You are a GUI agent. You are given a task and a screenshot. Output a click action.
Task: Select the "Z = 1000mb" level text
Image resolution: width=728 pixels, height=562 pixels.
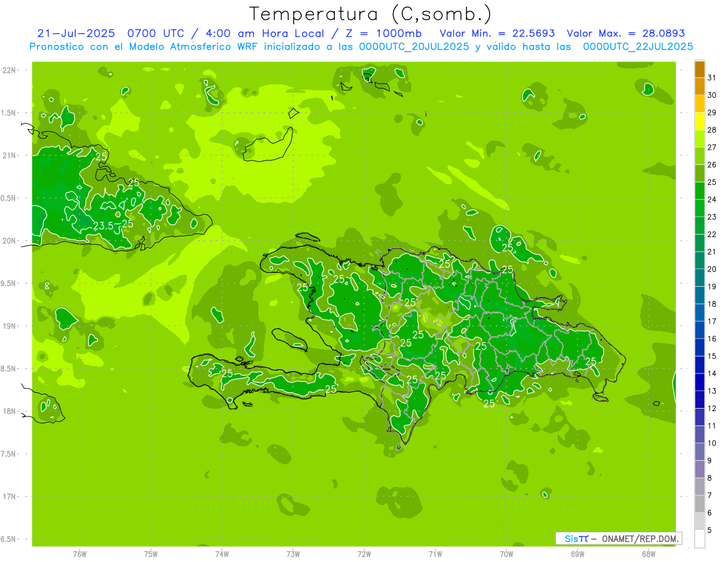pos(383,33)
